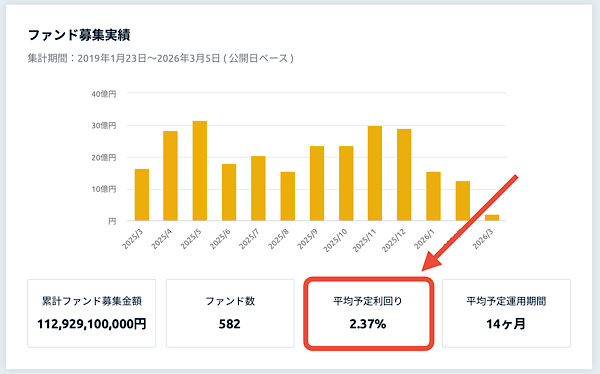Image resolution: width=600 pixels, height=374 pixels.
Task: Click the tallest bar for 2025/5
Action: [200, 171]
